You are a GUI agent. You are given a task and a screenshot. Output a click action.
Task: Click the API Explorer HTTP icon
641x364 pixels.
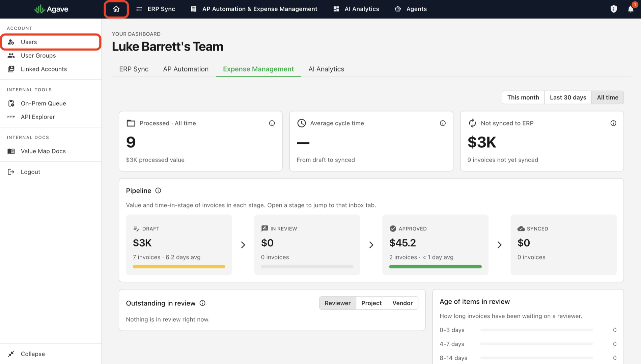11,117
